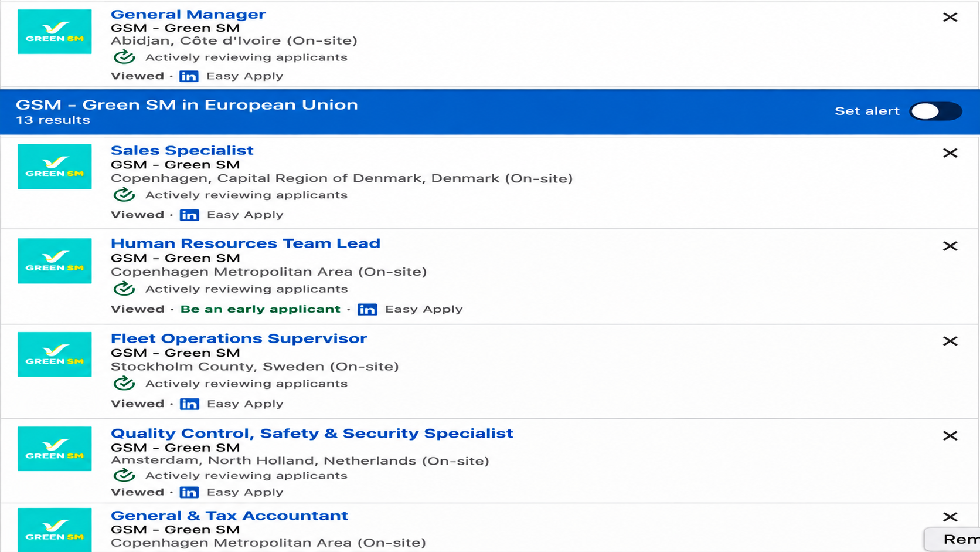Click the LinkedIn Easy Apply icon under Sales Specialist
This screenshot has width=980, height=552.
point(189,215)
